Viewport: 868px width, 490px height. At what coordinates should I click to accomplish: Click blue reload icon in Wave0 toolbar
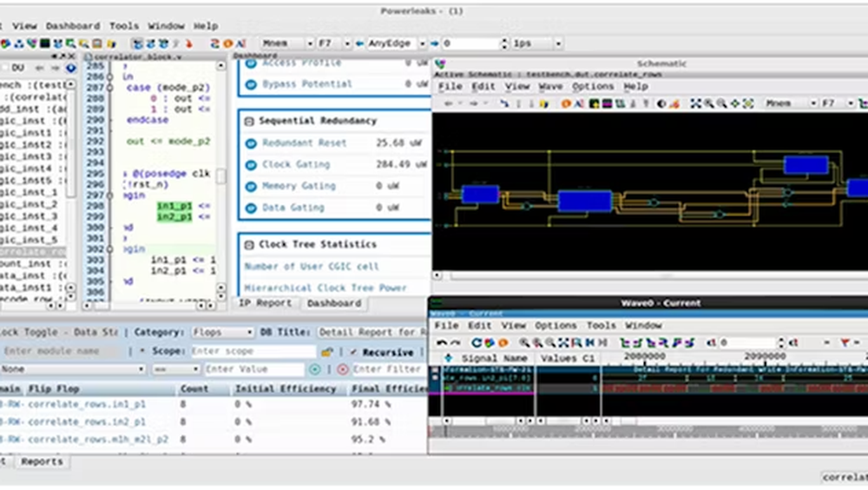(476, 343)
